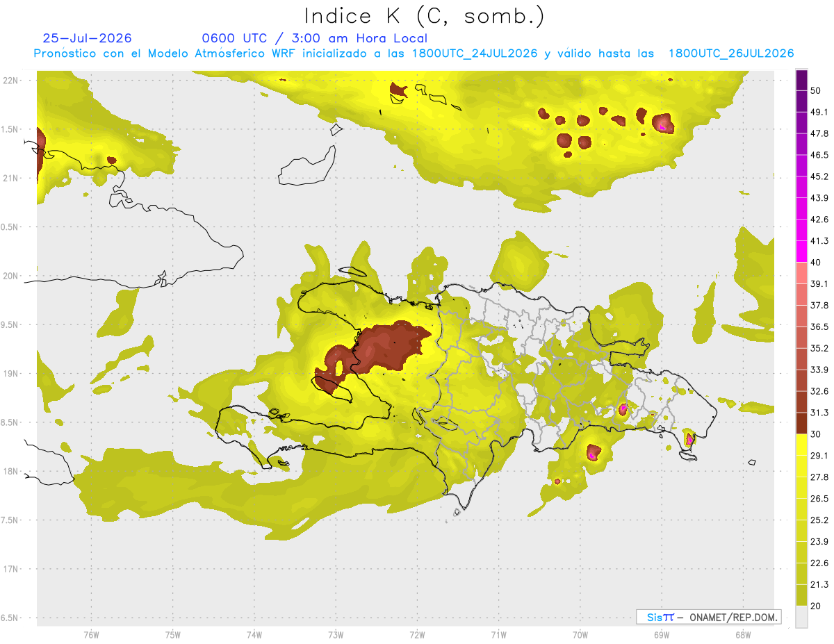Click the "69W" longitude label
Image resolution: width=834 pixels, height=644 pixels.
(x=662, y=635)
